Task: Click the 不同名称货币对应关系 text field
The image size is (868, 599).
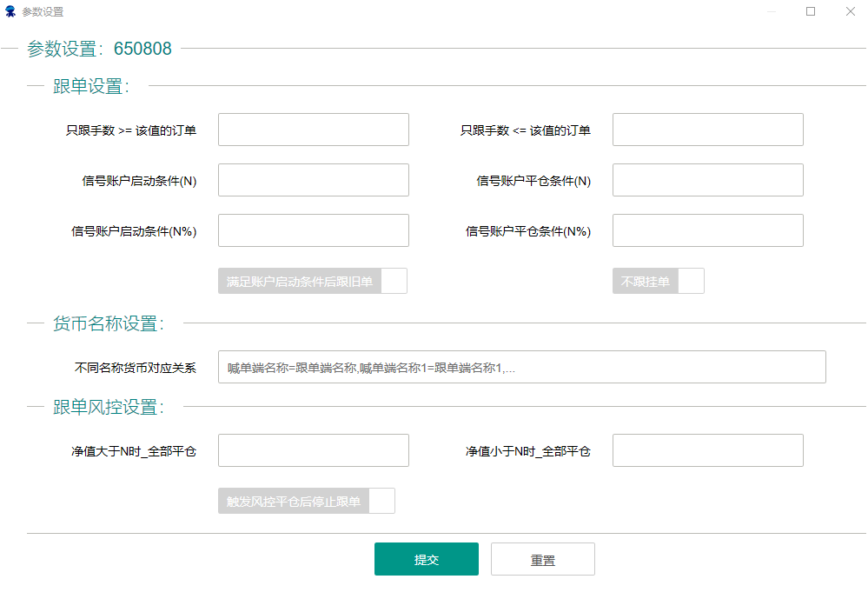Action: coord(521,367)
